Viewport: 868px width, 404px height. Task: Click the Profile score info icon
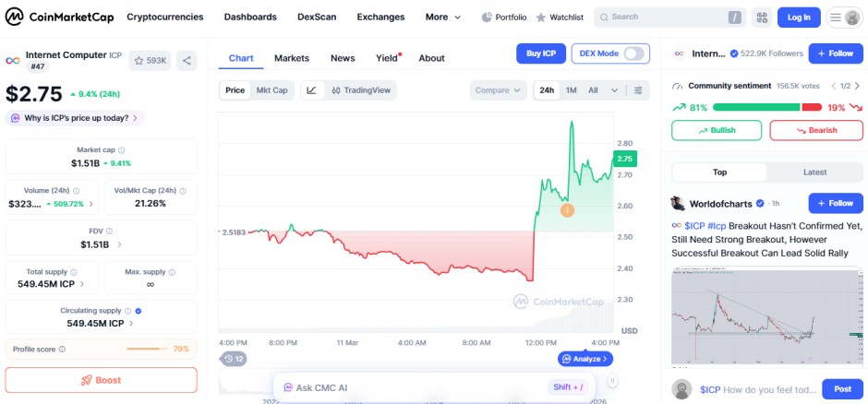tap(62, 350)
